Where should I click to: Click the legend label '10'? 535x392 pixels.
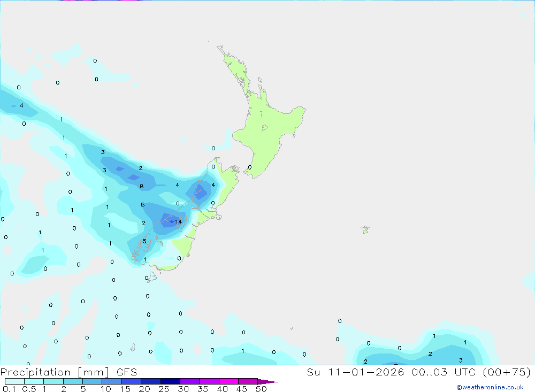pyautogui.click(x=106, y=389)
